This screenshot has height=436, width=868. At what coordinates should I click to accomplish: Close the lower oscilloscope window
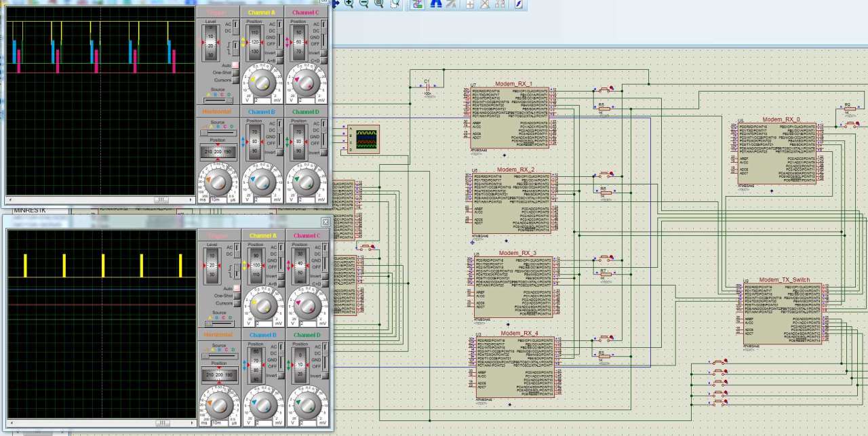pyautogui.click(x=325, y=222)
